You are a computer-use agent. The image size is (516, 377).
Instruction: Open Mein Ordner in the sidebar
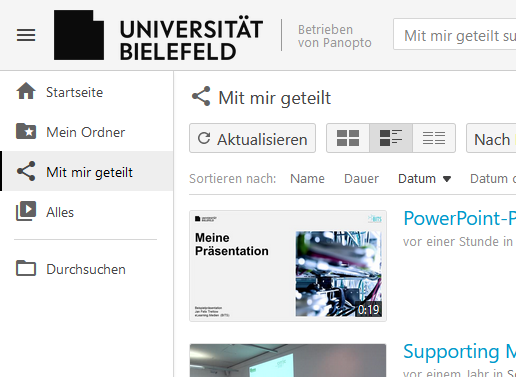(87, 131)
